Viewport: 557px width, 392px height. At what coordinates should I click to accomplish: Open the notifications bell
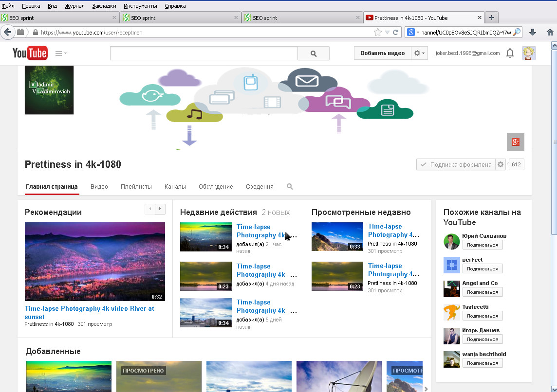click(510, 53)
